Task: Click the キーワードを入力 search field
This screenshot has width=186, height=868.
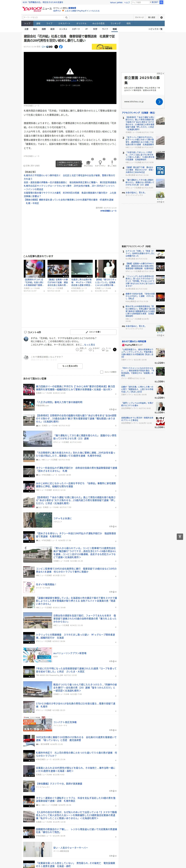Action: [x=44, y=18]
